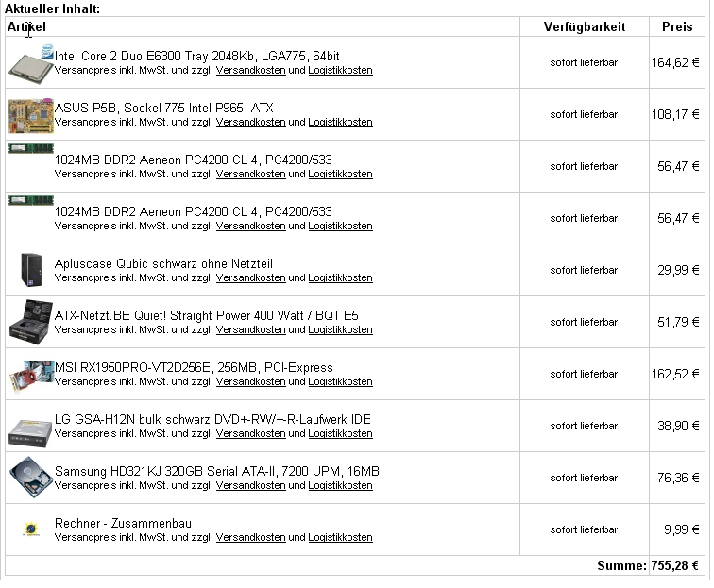
Task: Click the MSI RX1950PRO graphics card image
Action: click(31, 377)
